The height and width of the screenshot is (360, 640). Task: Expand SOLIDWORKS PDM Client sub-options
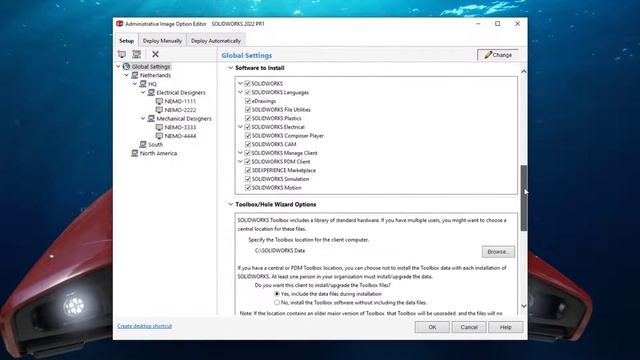tap(240, 162)
